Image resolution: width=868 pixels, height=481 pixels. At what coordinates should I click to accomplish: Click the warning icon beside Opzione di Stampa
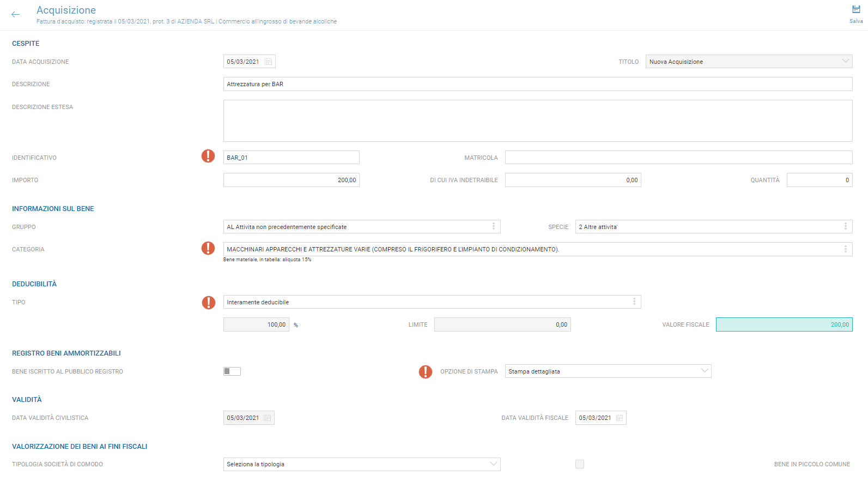(426, 372)
